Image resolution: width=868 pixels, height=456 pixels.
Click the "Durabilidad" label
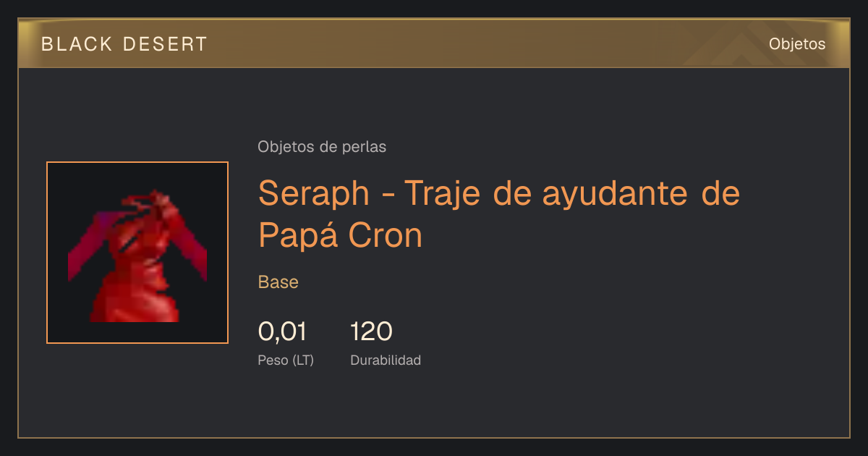[x=386, y=360]
